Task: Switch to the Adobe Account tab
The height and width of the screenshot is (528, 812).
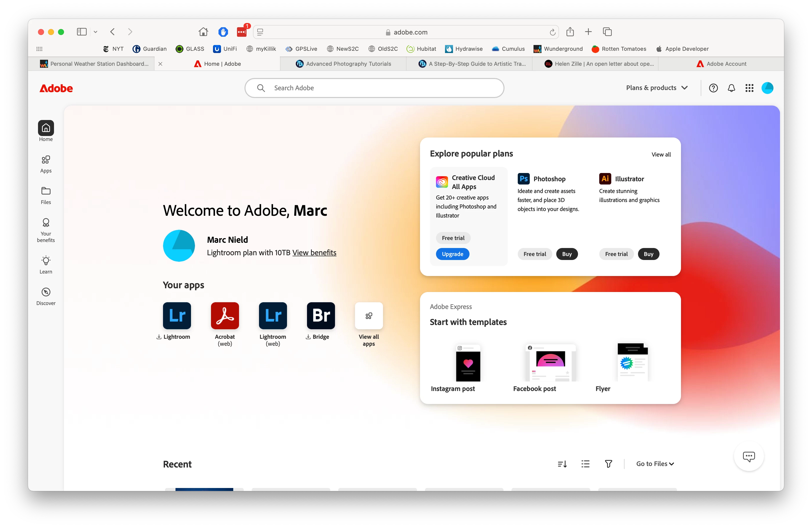Action: [x=721, y=64]
